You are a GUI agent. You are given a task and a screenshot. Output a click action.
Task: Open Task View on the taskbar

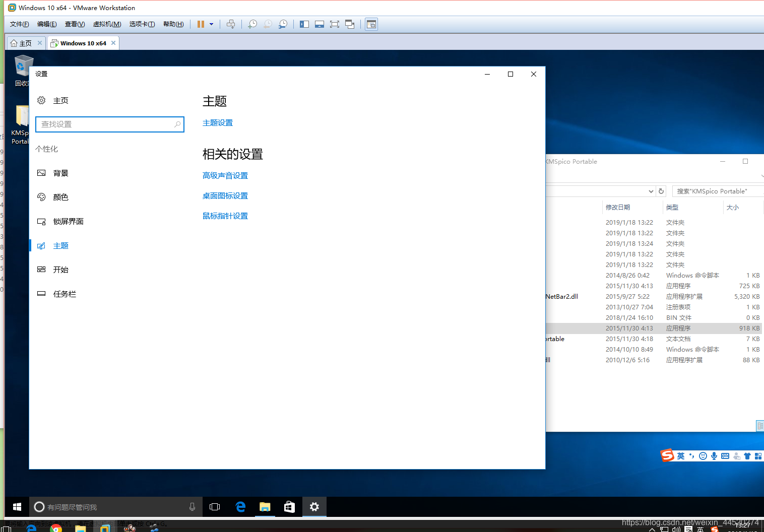click(x=215, y=507)
